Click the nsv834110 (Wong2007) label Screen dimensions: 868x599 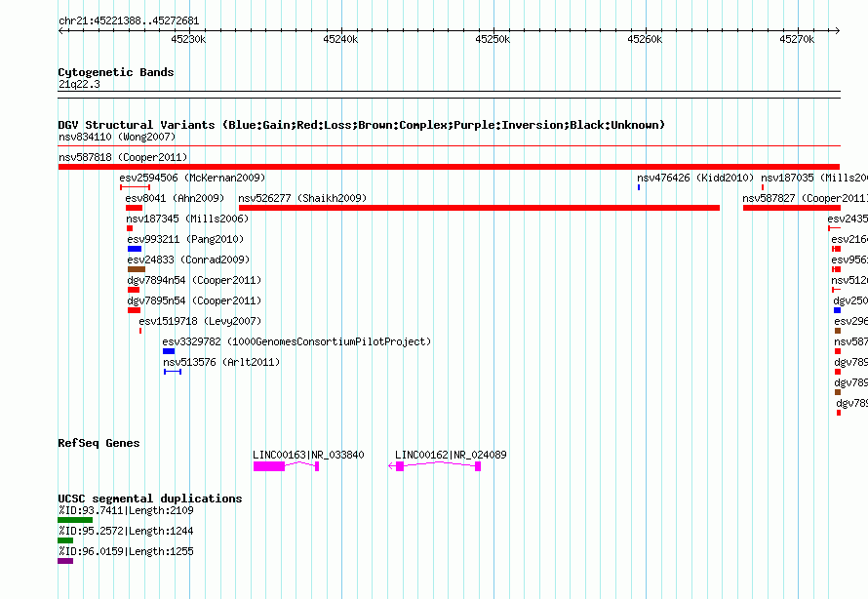tap(117, 137)
